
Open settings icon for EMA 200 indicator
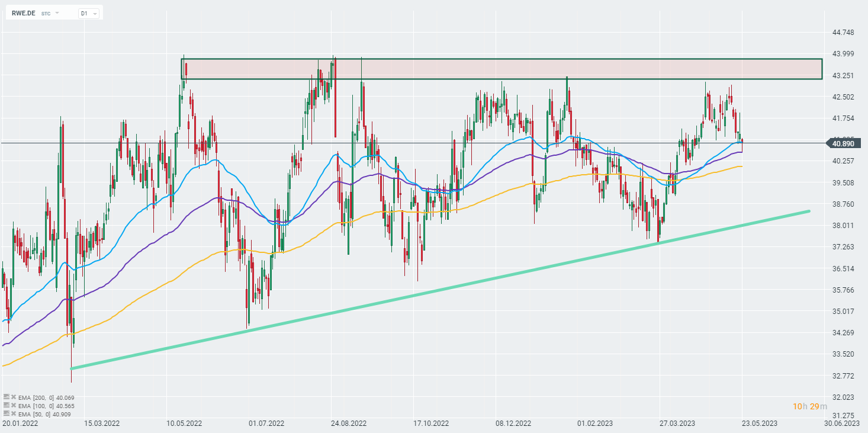pyautogui.click(x=6, y=397)
